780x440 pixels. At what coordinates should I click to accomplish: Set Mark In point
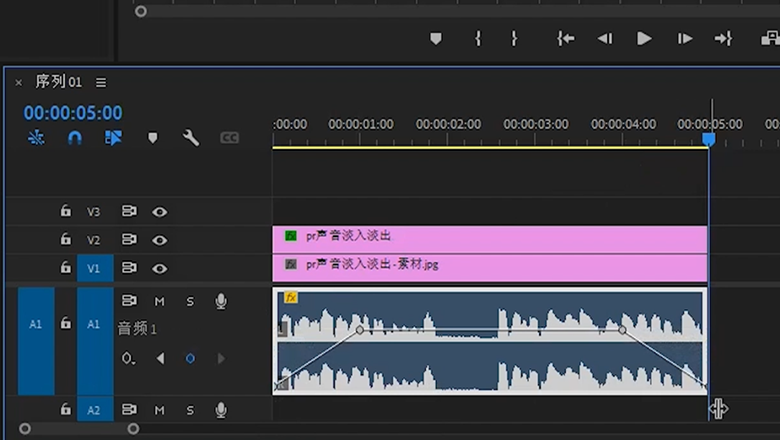click(478, 38)
